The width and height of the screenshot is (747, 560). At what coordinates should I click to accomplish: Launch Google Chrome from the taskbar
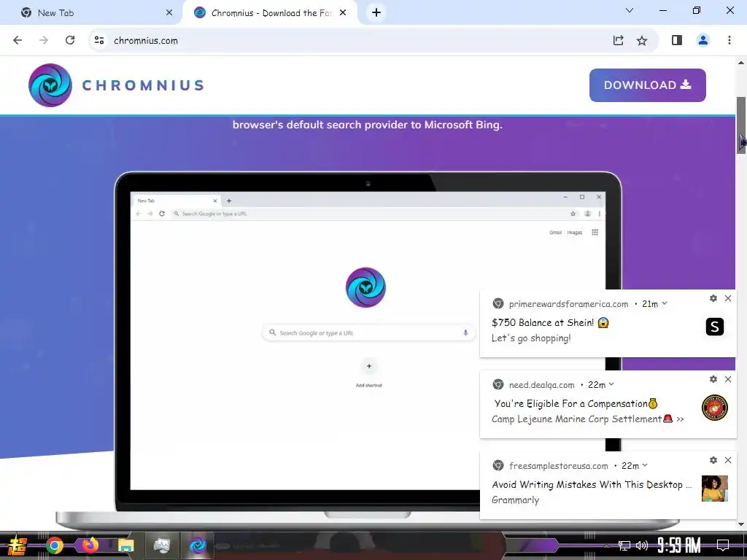click(55, 545)
